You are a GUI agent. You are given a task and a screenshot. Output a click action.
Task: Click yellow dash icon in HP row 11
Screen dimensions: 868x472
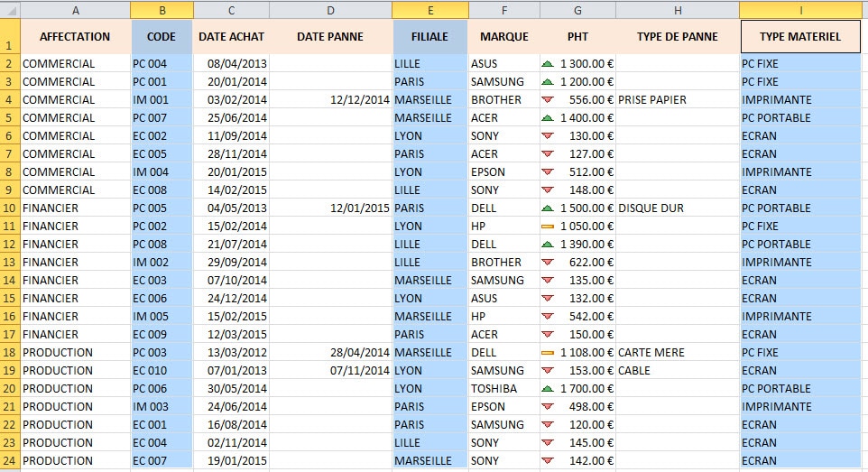coord(548,226)
